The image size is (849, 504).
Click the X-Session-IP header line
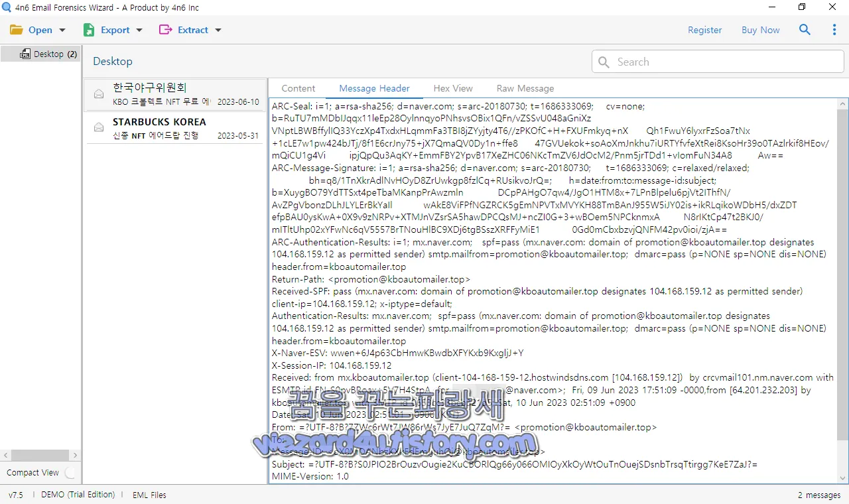pyautogui.click(x=332, y=365)
